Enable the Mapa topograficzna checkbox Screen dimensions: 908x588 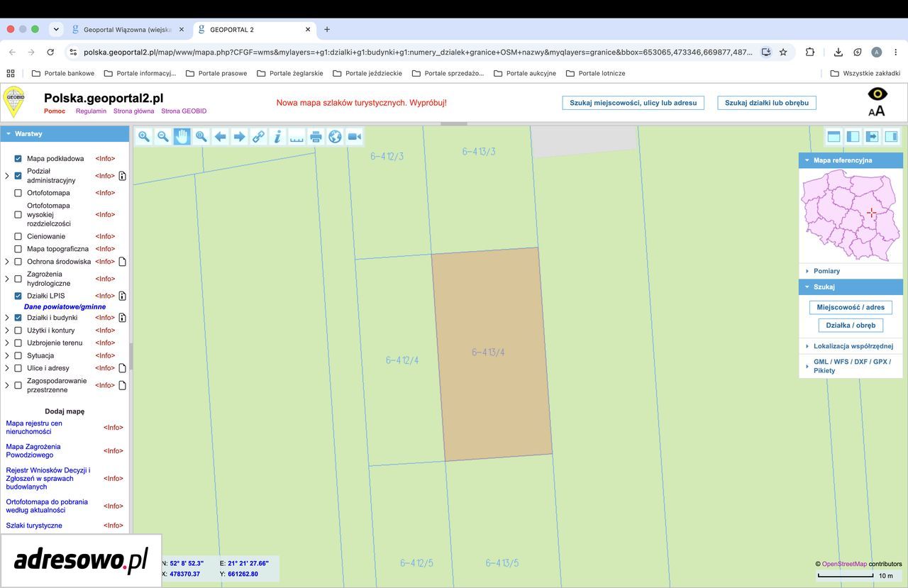pyautogui.click(x=18, y=249)
